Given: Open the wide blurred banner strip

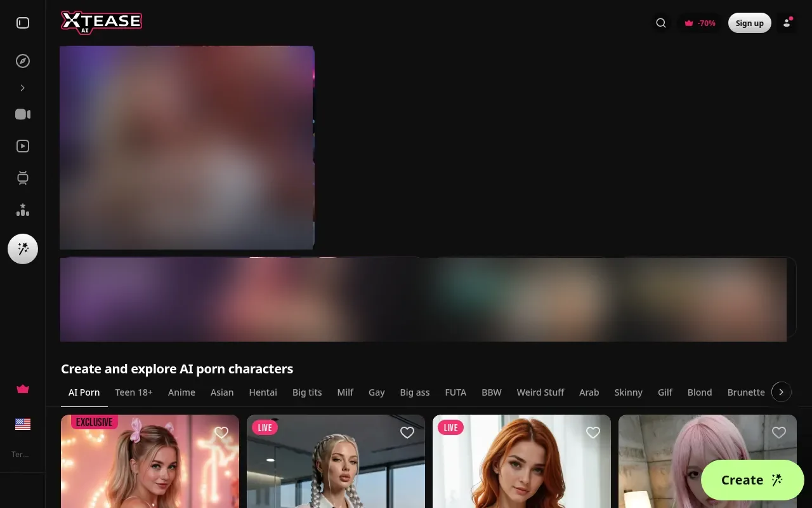Looking at the screenshot, I should point(423,299).
